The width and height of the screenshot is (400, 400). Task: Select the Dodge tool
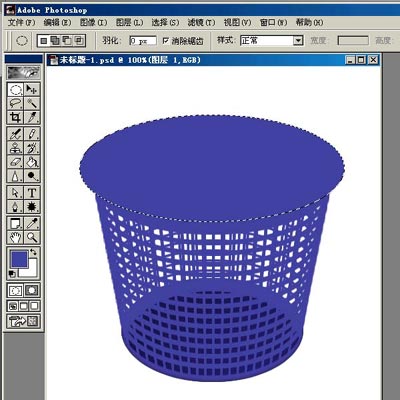pos(32,176)
